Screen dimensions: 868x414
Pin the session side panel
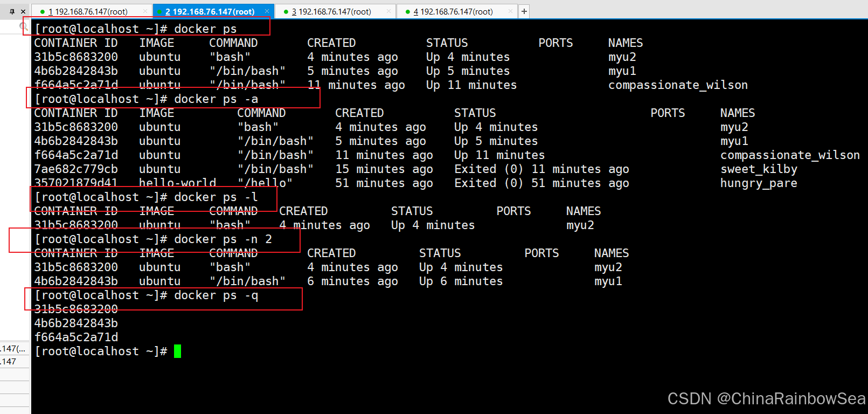click(12, 11)
